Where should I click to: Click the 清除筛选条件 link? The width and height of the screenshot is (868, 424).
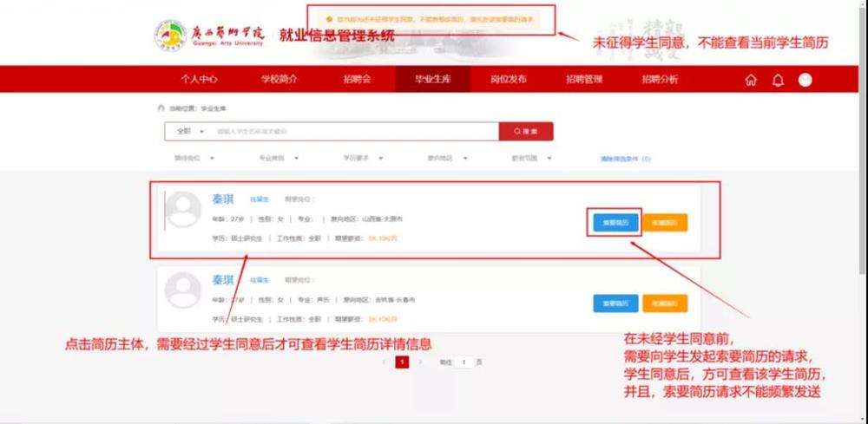(625, 160)
